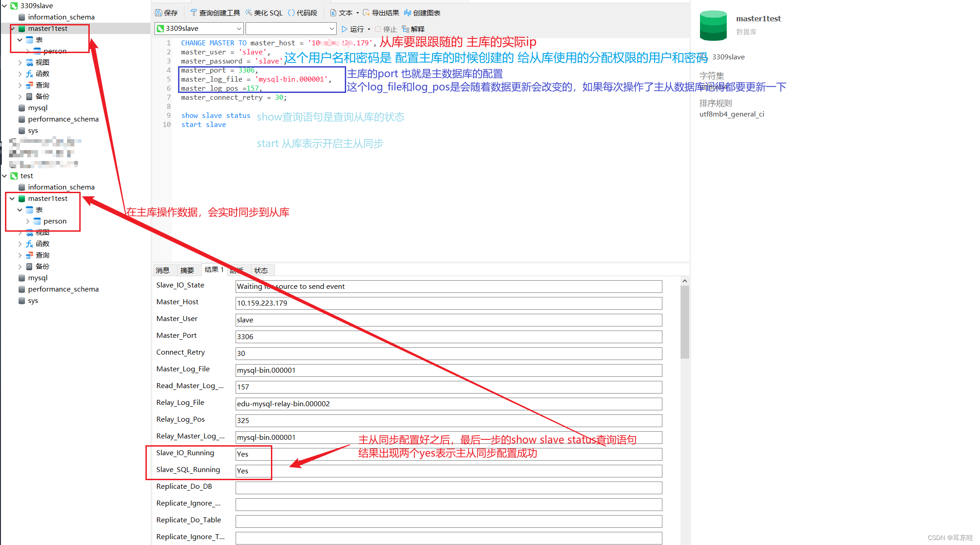The image size is (980, 545).
Task: Click the Connect_Retry field showing 30
Action: coord(449,353)
